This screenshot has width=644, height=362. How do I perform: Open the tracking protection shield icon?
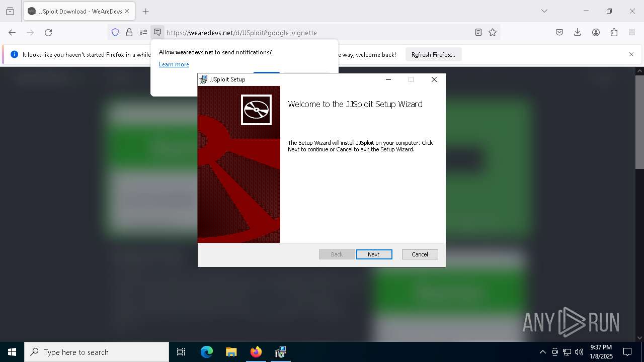115,33
